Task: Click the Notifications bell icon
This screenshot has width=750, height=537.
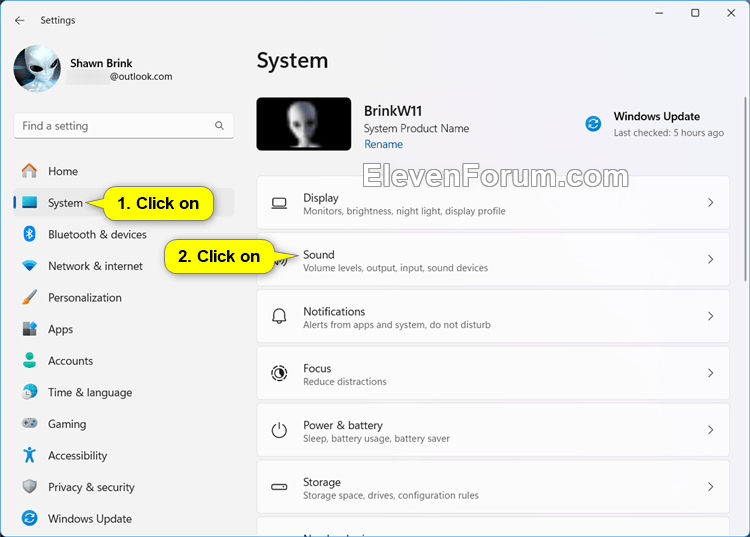Action: [x=279, y=316]
